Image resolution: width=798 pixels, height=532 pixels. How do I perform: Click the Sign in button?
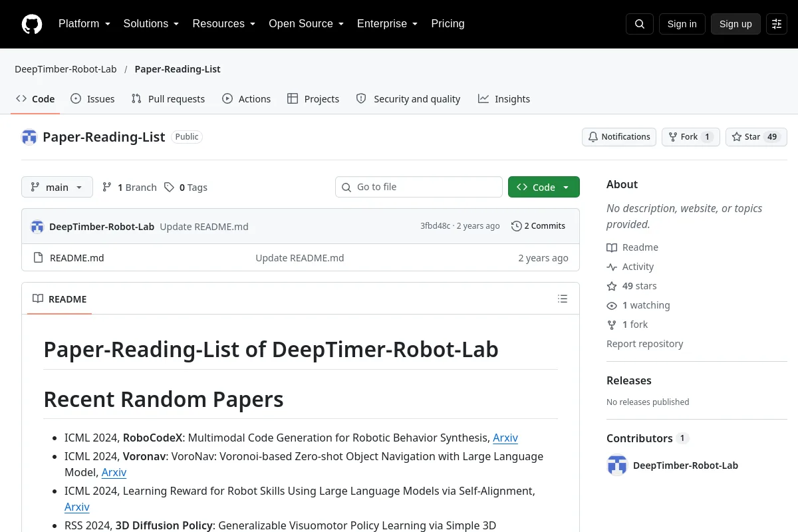682,24
